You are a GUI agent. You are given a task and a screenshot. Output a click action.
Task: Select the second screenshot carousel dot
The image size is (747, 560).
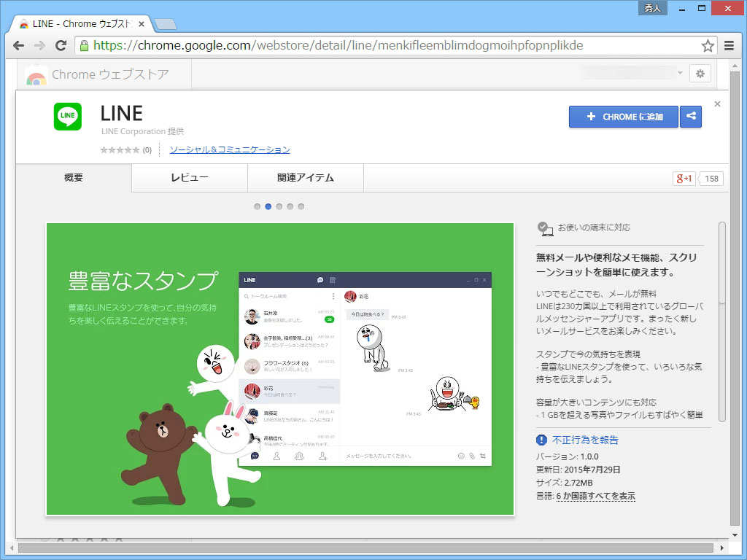point(268,206)
